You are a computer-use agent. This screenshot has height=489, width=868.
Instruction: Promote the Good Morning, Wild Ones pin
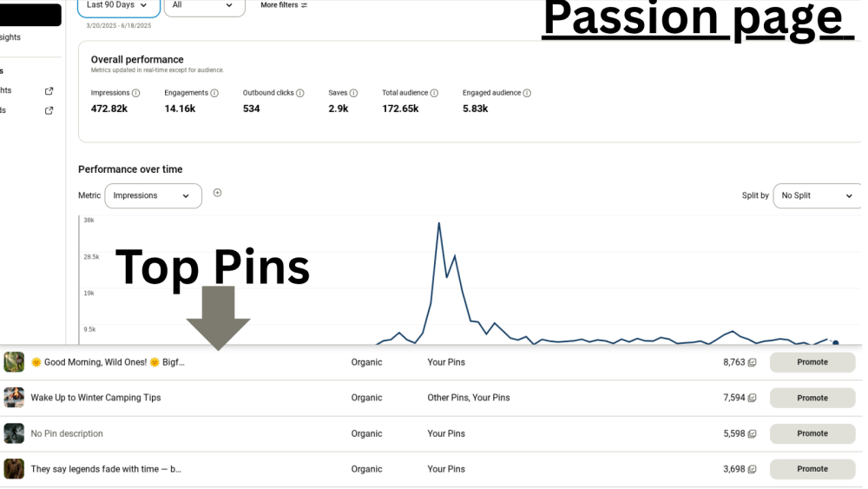click(812, 362)
